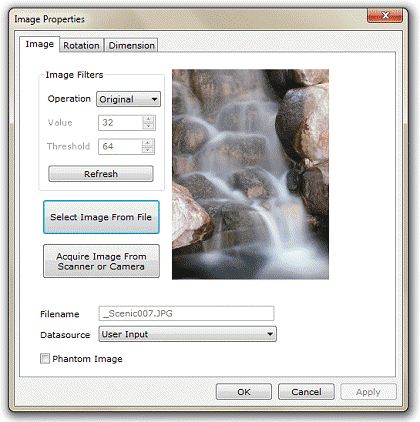The width and height of the screenshot is (420, 422).
Task: Confirm with the OK button
Action: [244, 392]
